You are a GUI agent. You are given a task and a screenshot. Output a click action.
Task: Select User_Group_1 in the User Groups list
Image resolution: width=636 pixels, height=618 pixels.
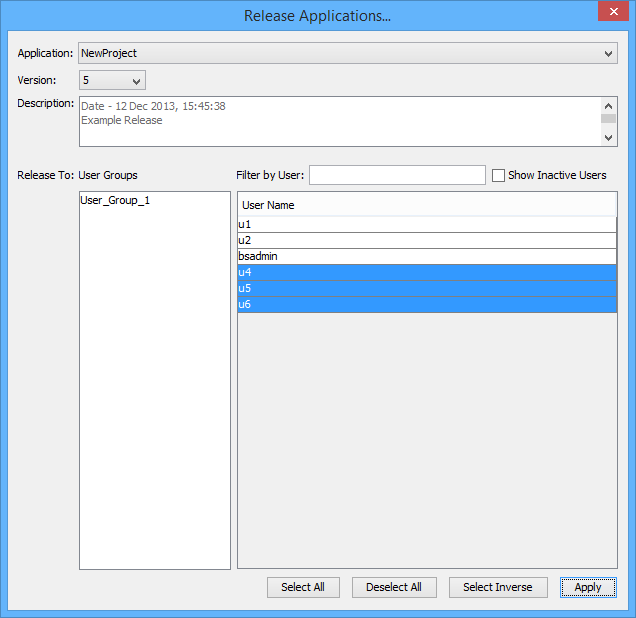115,200
